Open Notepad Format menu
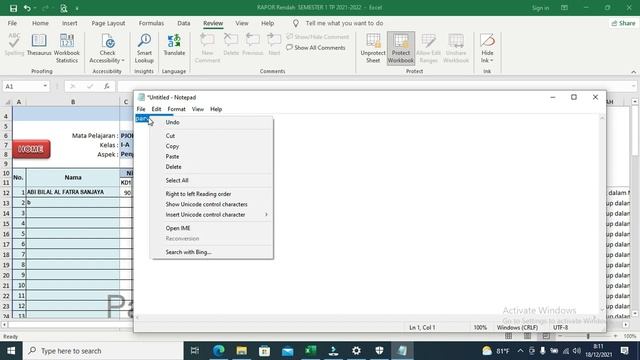This screenshot has width=640, height=360. tap(176, 109)
